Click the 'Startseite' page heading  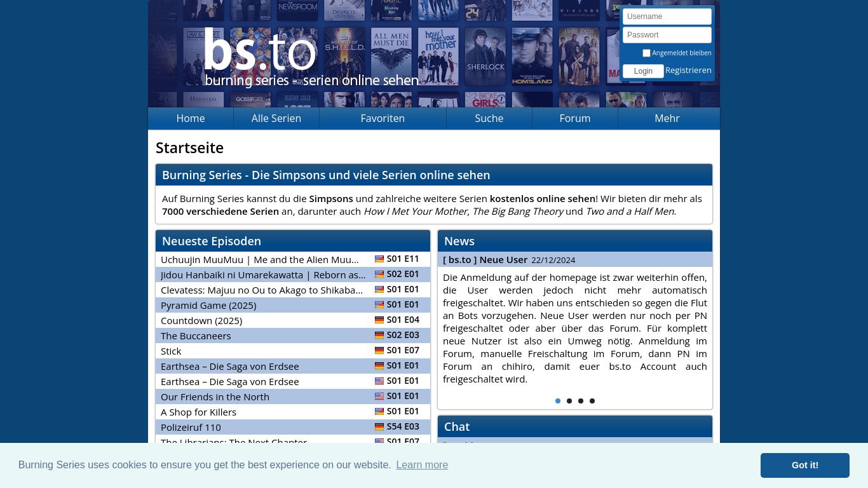pyautogui.click(x=189, y=148)
